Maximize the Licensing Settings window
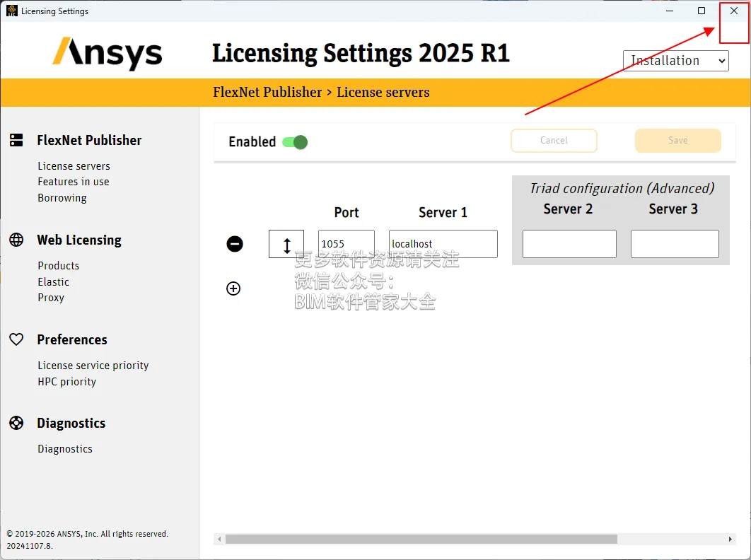 point(701,11)
